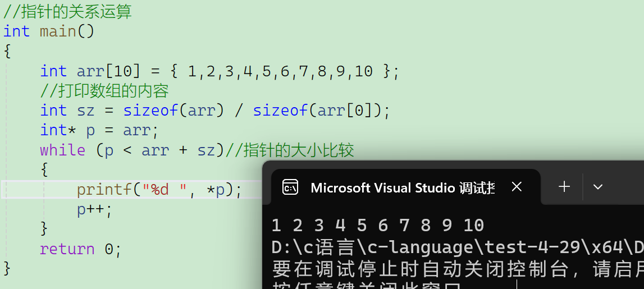This screenshot has width=644, height=289.
Task: Click the D:\c语言\c-language path line in console
Action: coord(458,247)
